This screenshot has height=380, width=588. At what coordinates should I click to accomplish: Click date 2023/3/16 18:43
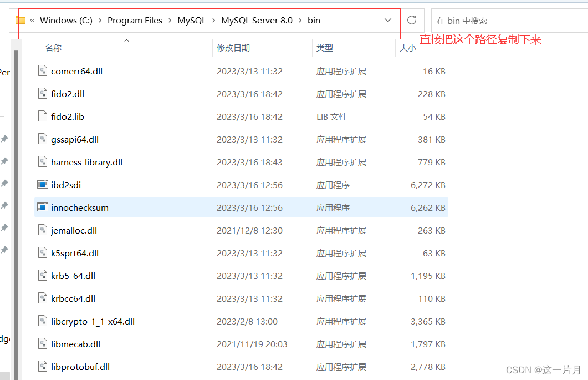tap(250, 162)
